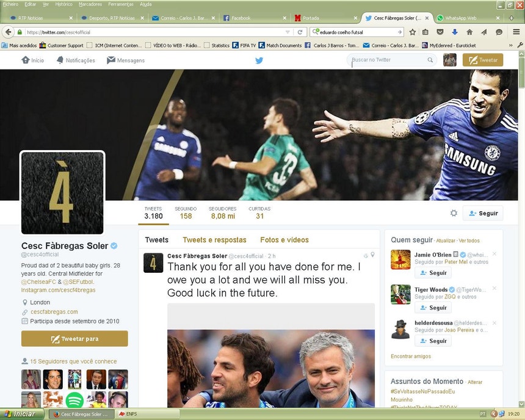Follow Tiger Woods with Seguir button
The width and height of the screenshot is (525, 420).
point(433,308)
